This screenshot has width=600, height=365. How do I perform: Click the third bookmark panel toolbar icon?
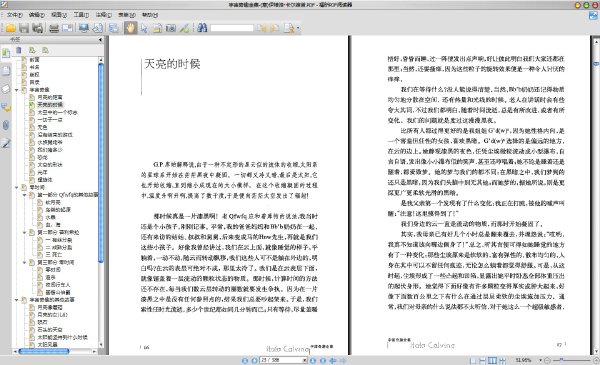tap(46, 50)
